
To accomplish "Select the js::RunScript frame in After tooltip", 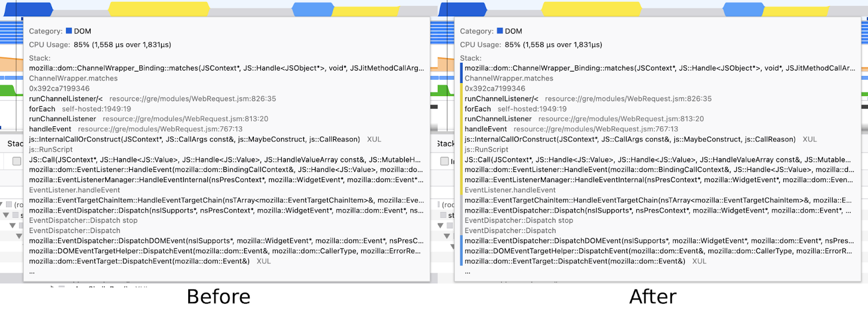I will point(486,150).
